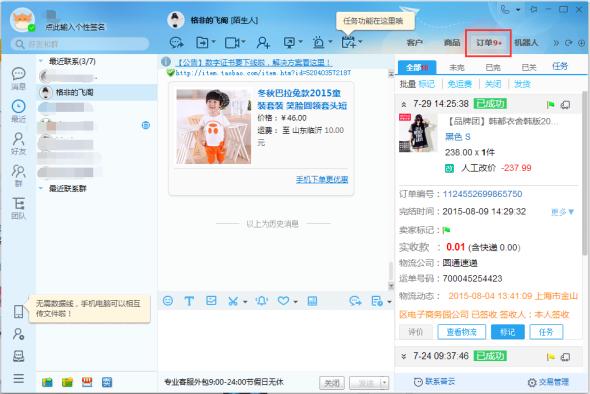The image size is (590, 394).
Task: Click the refresh icon beside 机器人 tab
Action: [x=569, y=43]
